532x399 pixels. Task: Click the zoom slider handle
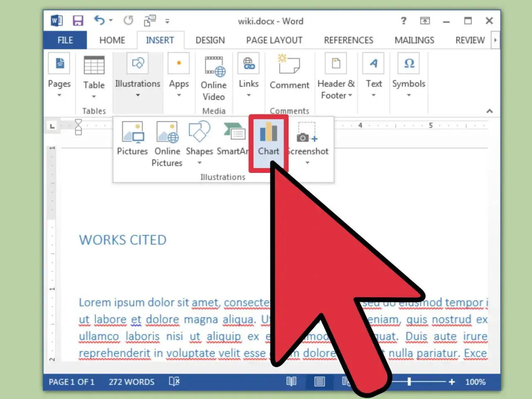[409, 382]
